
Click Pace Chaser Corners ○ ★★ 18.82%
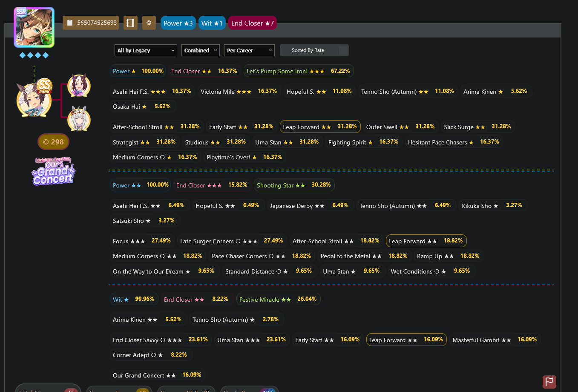[262, 256]
